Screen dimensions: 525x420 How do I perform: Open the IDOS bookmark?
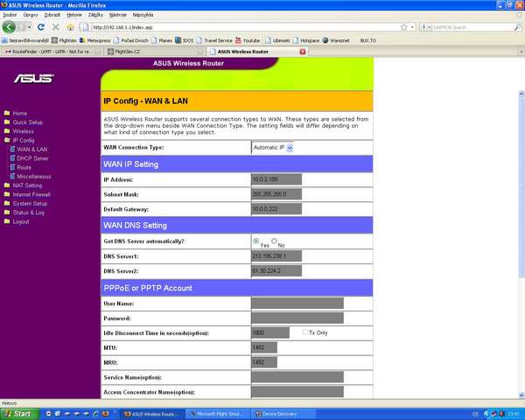point(185,40)
